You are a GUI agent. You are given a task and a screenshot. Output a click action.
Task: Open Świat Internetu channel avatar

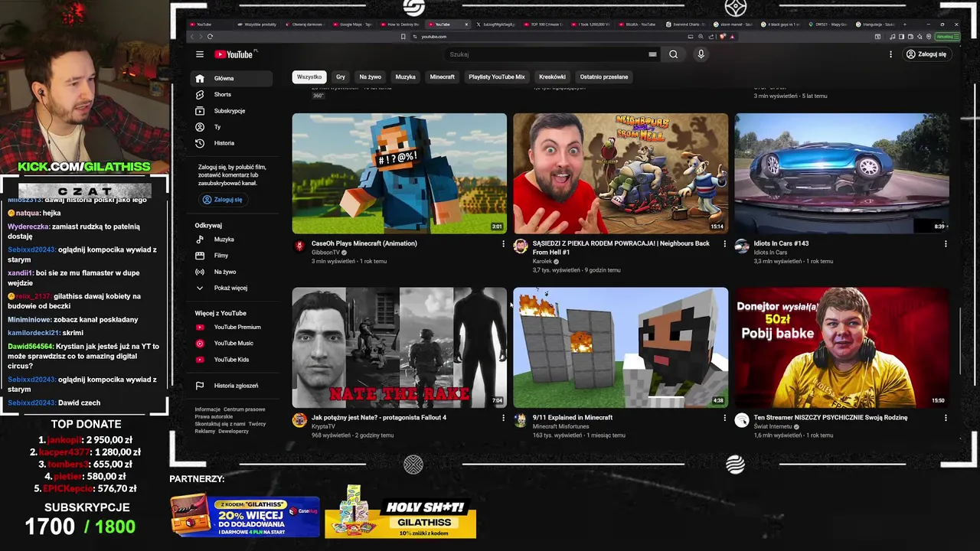[x=742, y=420]
